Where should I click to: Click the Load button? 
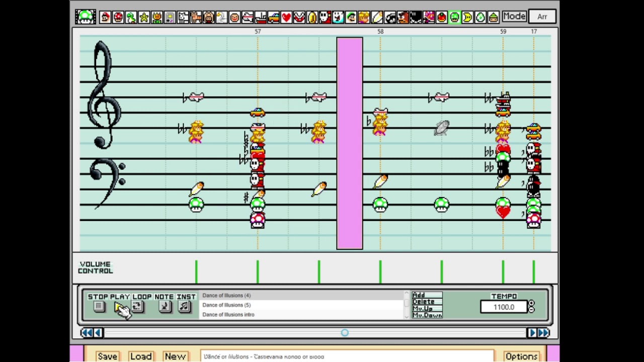(141, 356)
